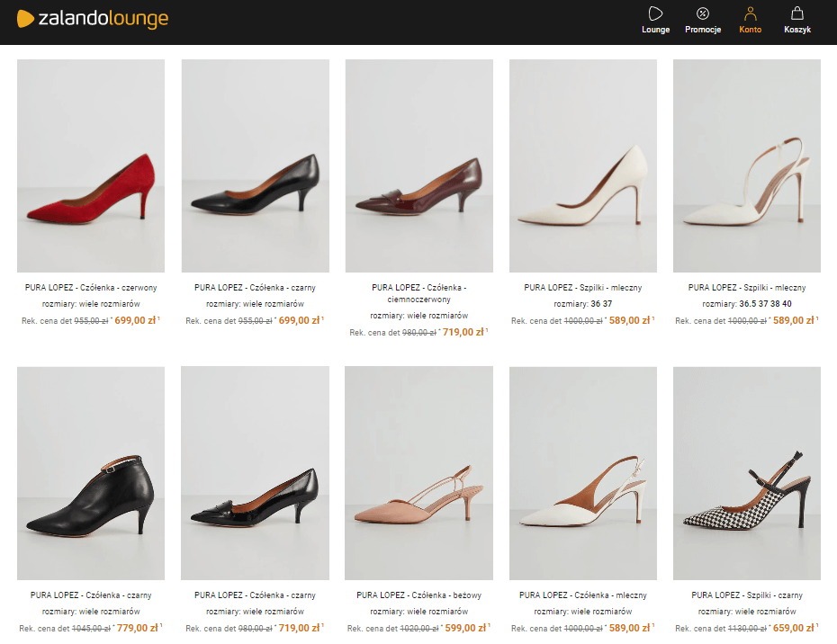Open the red Czółenka product image
The height and width of the screenshot is (644, 837).
coord(90,165)
